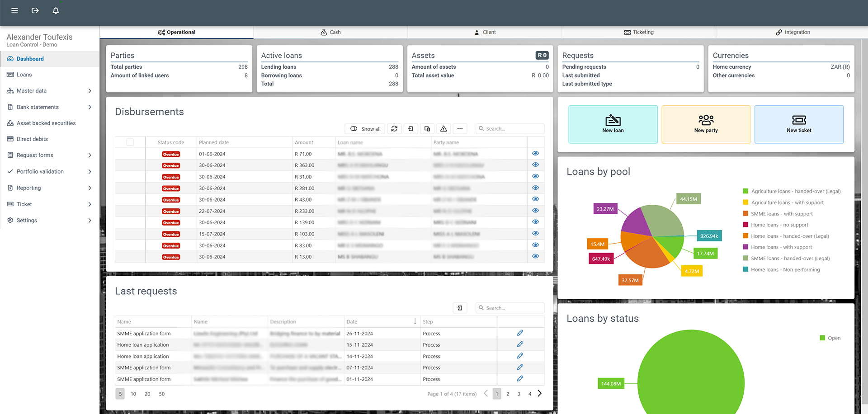This screenshot has height=414, width=868.
Task: Click the New party tile
Action: 706,124
